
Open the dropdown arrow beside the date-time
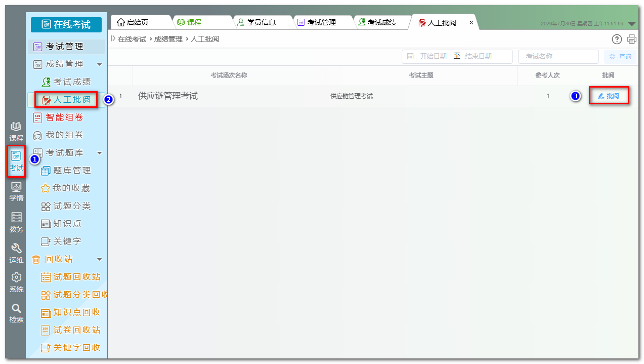pos(631,24)
